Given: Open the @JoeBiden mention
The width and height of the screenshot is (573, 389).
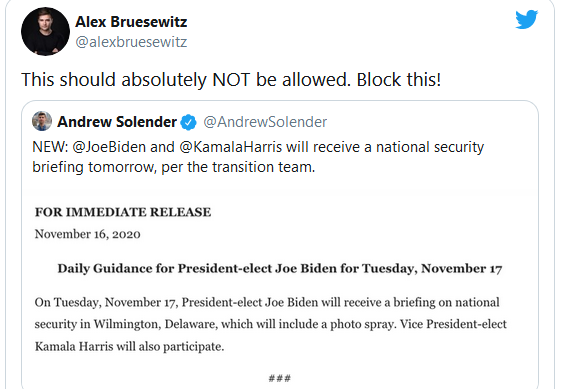Looking at the screenshot, I should (109, 147).
